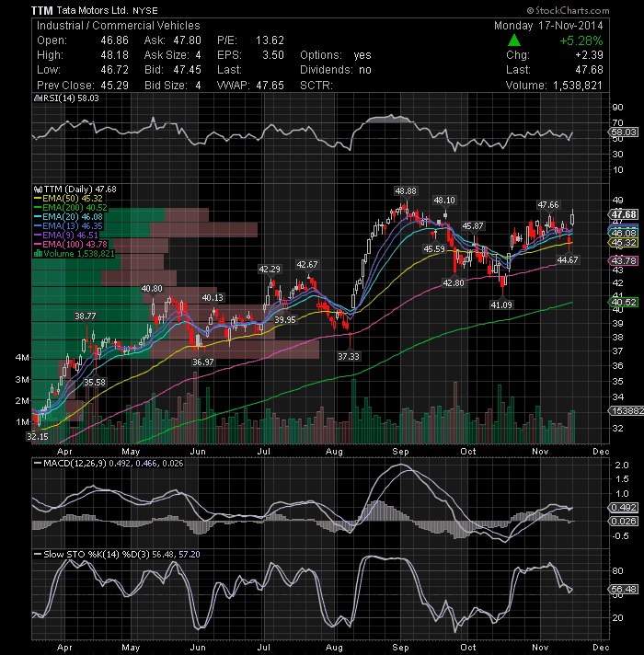Click the 48.88 peak price annotation
This screenshot has height=655, width=644.
tap(406, 191)
